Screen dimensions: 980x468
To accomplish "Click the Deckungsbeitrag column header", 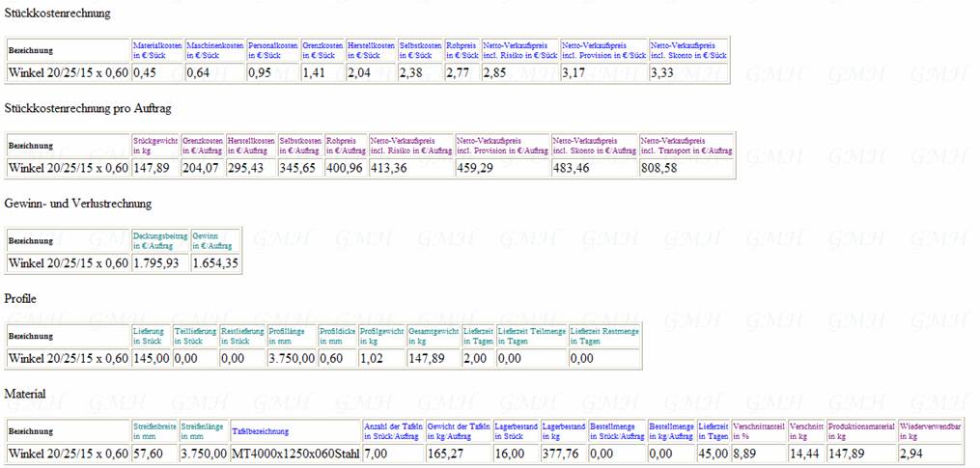I will point(160,241).
